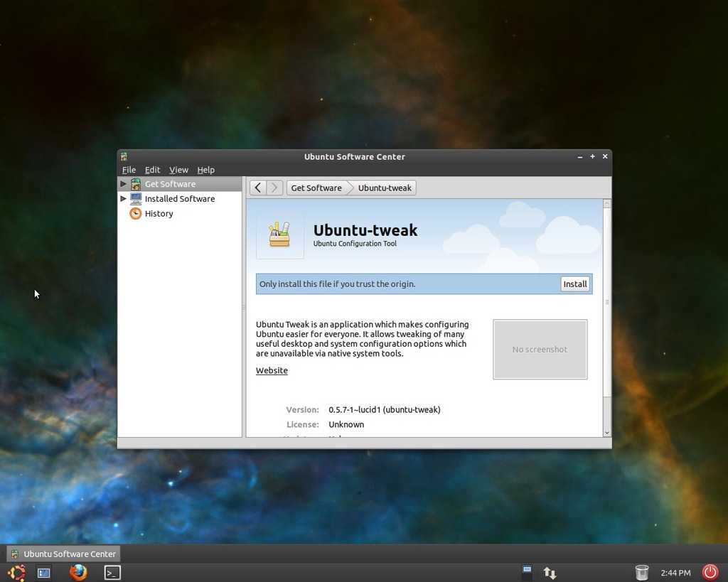Select Installed Software in the sidebar

(x=180, y=199)
